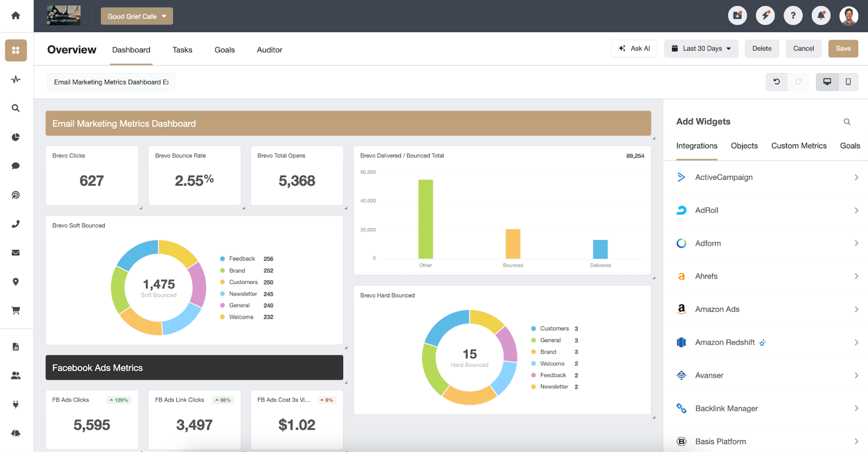Open the Last 30 Days date dropdown

701,49
